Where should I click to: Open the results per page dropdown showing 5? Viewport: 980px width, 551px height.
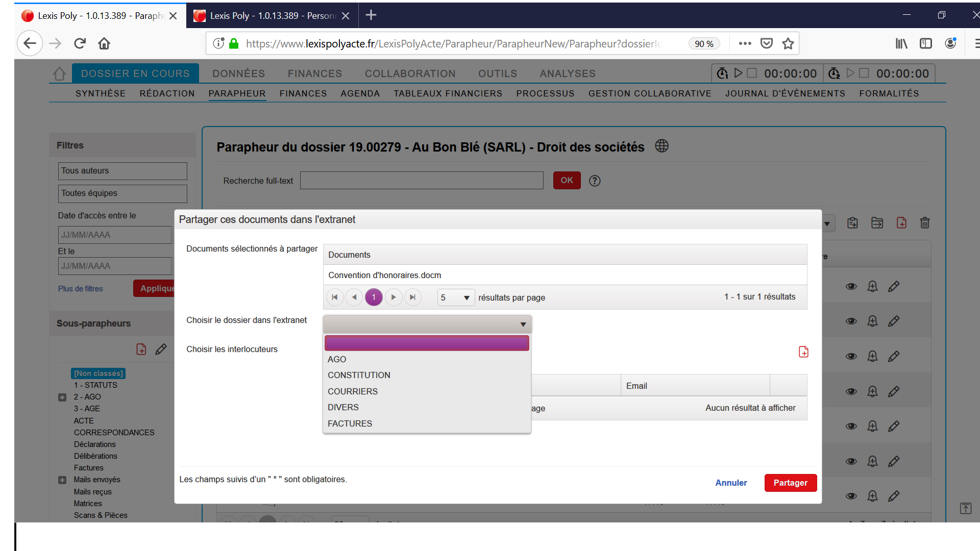tap(456, 298)
